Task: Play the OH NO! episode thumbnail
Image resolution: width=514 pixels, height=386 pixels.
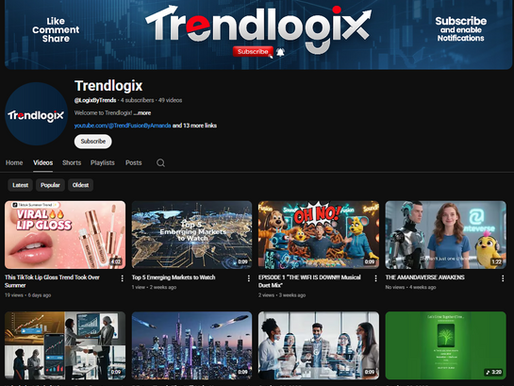Action: click(x=319, y=235)
